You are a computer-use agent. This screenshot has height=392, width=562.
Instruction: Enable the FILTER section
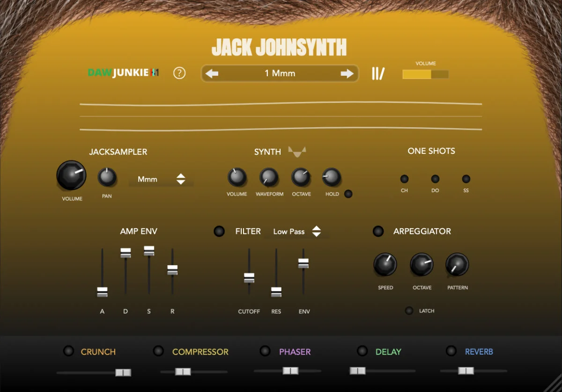tap(219, 231)
